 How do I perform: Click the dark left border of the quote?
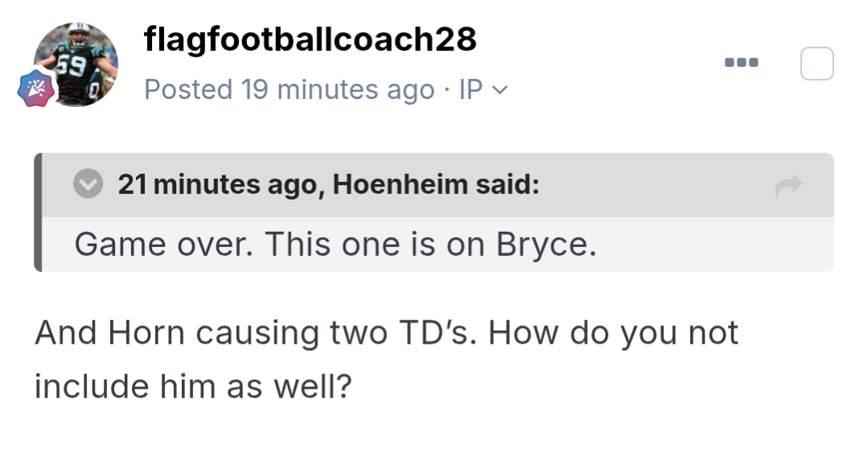click(x=38, y=212)
